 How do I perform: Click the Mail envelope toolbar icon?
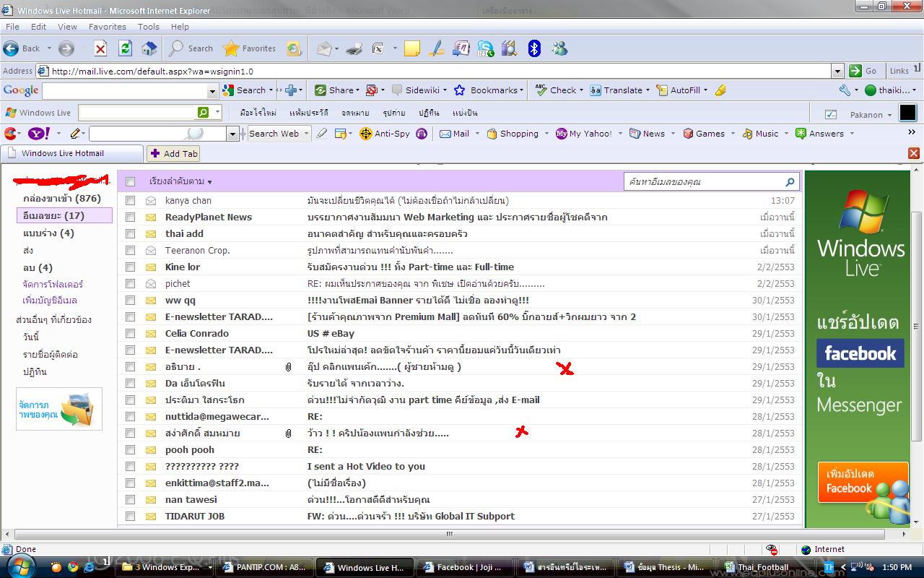click(x=324, y=48)
